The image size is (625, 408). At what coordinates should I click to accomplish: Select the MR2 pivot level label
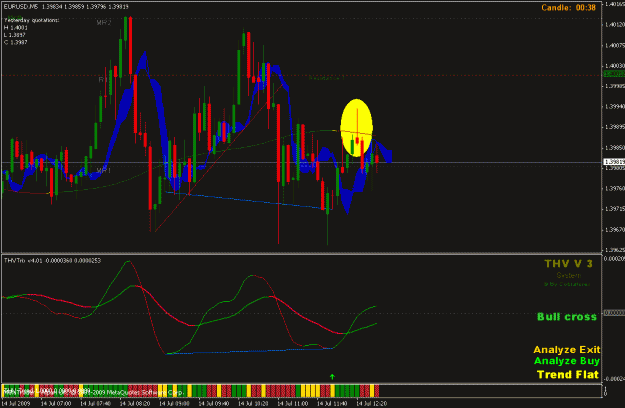coord(104,23)
